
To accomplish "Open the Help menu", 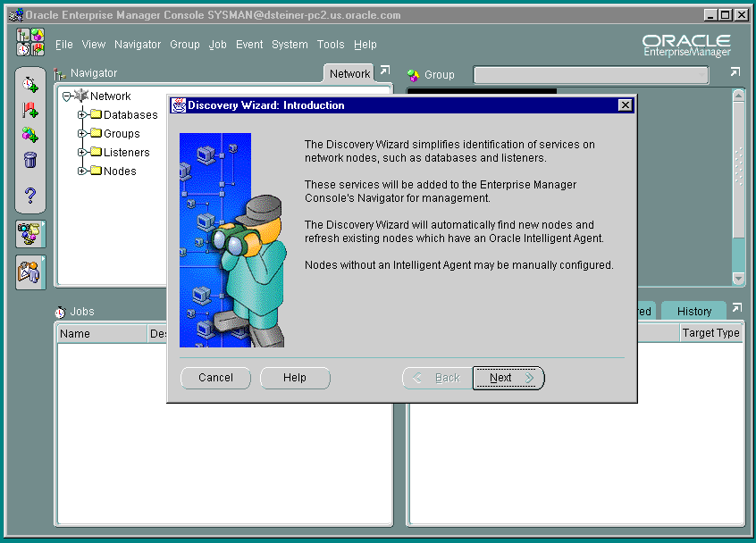I will pyautogui.click(x=365, y=45).
